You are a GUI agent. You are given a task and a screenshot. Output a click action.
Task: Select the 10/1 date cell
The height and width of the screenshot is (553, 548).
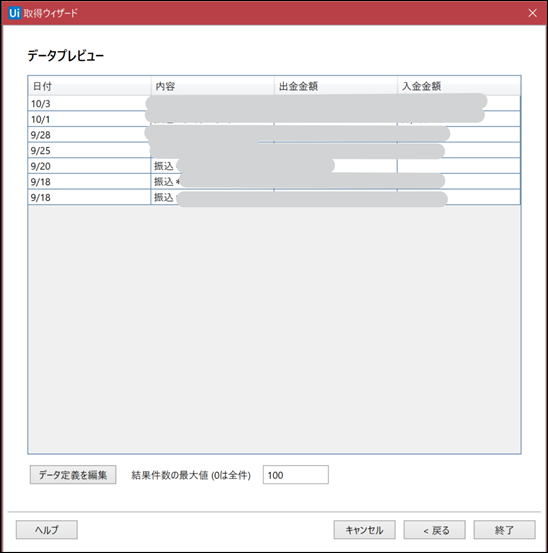coord(89,119)
